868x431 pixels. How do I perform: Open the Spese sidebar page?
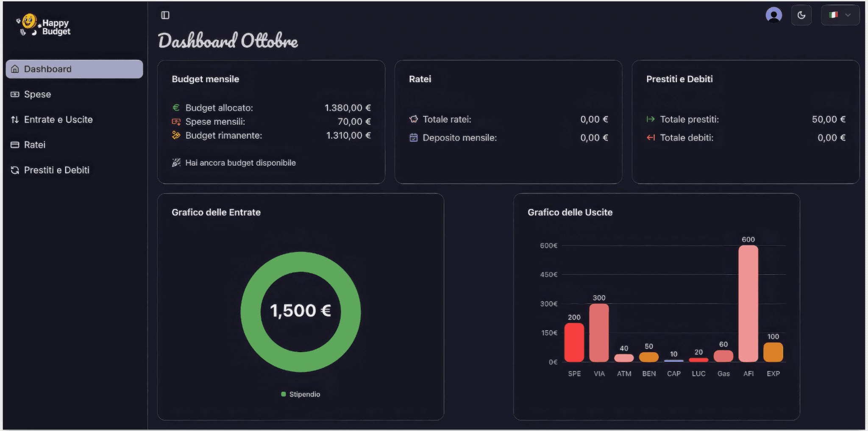37,95
